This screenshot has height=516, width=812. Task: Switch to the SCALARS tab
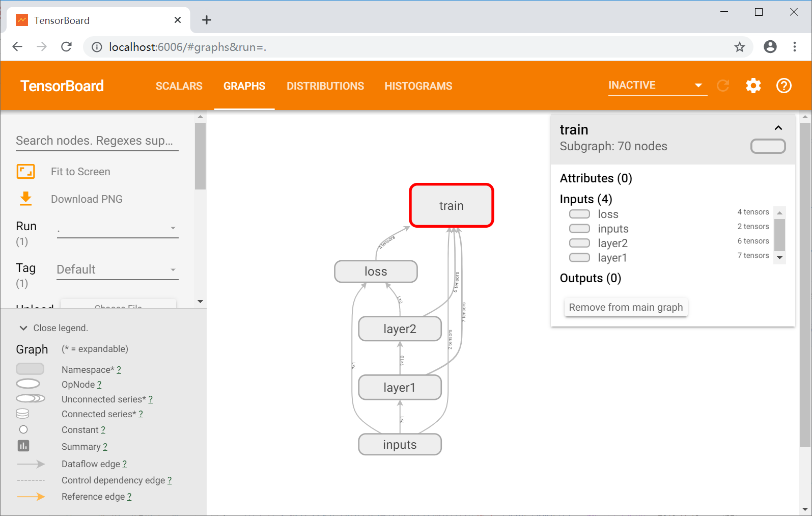[x=179, y=86]
